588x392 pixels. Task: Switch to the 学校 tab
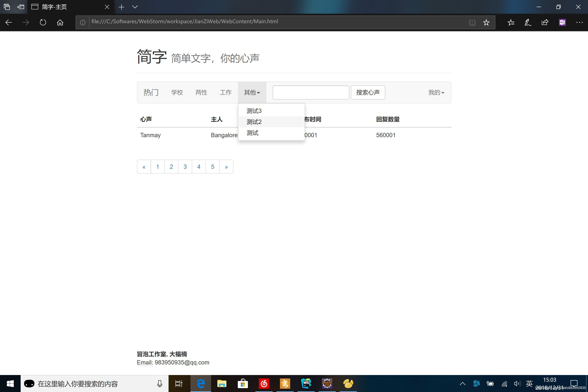(x=177, y=92)
